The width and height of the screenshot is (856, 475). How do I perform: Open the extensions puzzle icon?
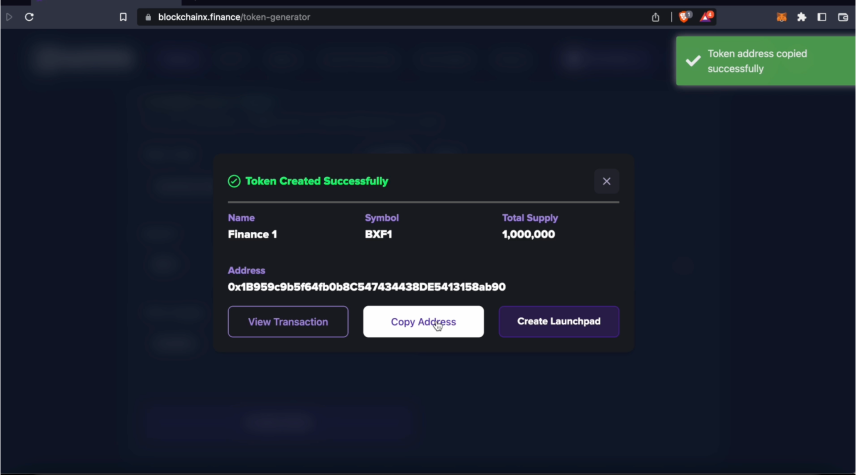(x=801, y=17)
